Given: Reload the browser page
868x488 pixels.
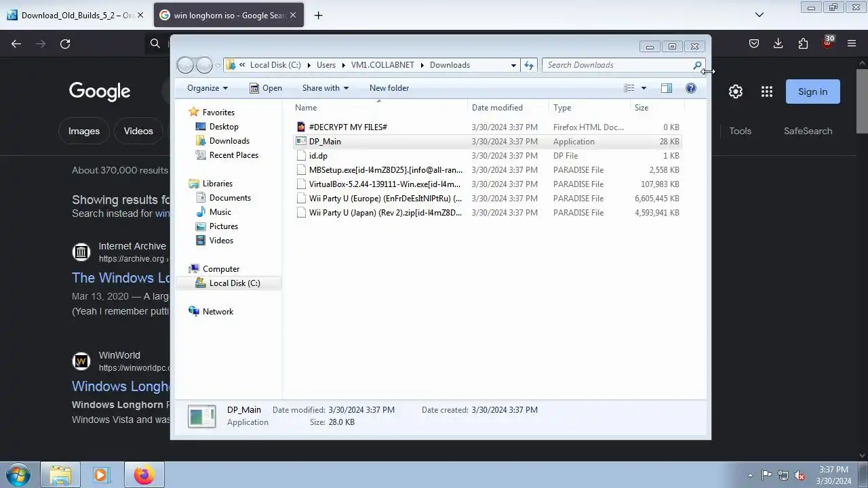Looking at the screenshot, I should point(65,43).
